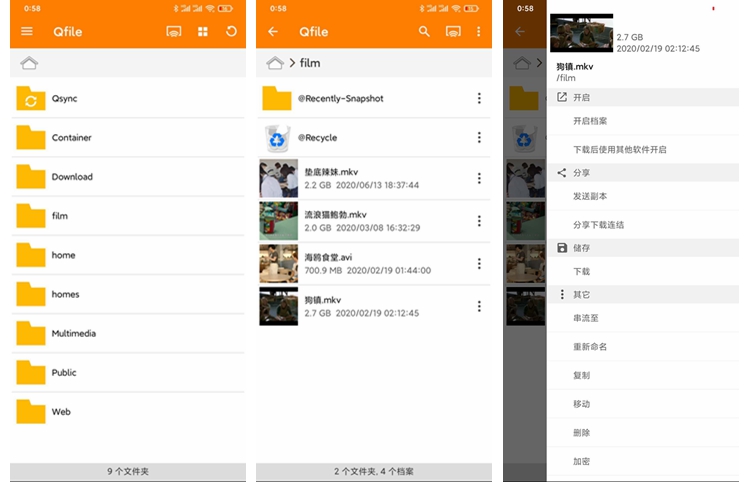The height and width of the screenshot is (482, 749).
Task: Open more options for 海鸥食堂.avi
Action: click(479, 264)
